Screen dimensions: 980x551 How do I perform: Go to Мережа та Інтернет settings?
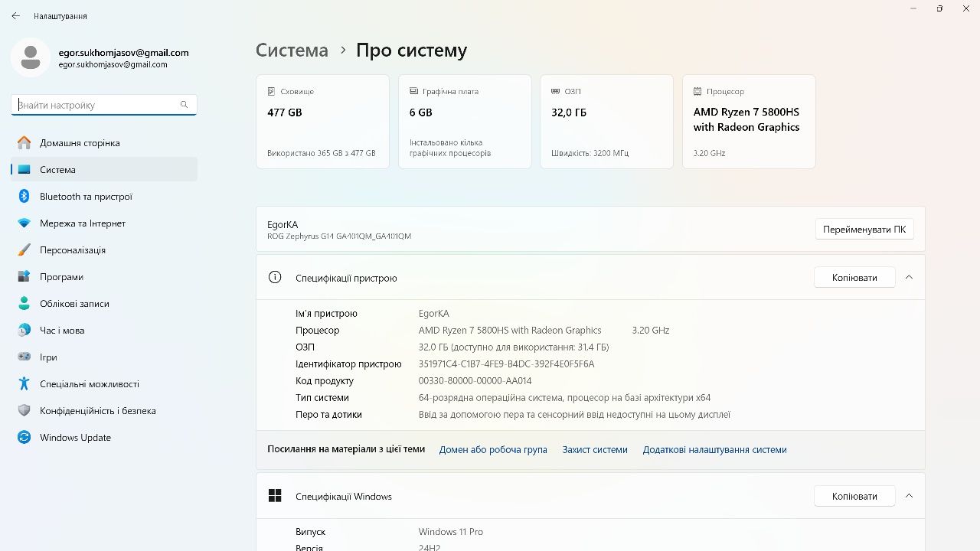104,223
